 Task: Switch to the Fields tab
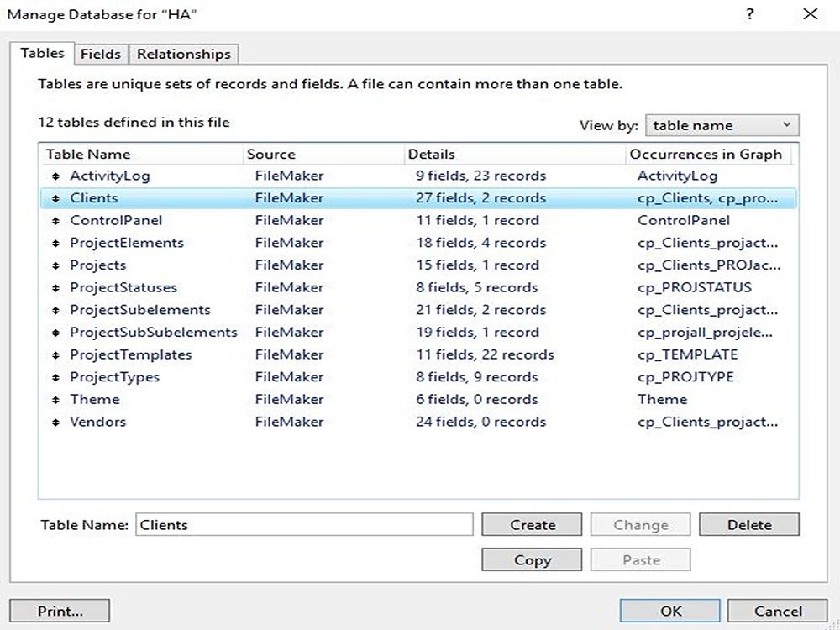101,54
